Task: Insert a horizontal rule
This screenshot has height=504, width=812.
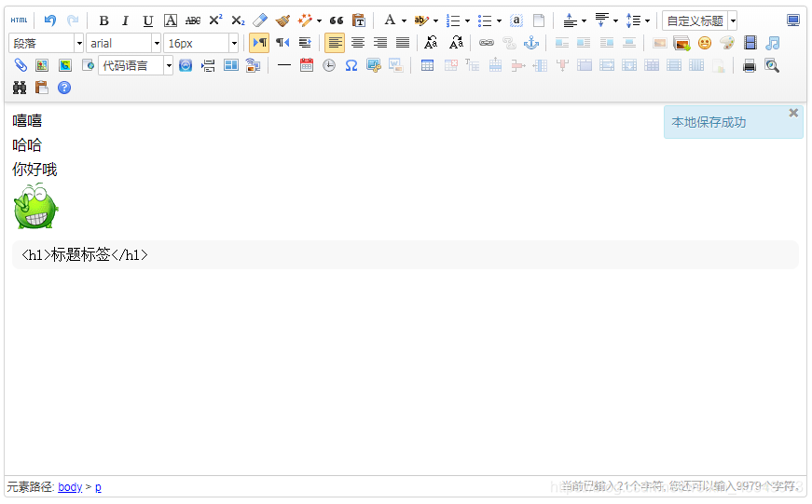Action: [x=283, y=65]
